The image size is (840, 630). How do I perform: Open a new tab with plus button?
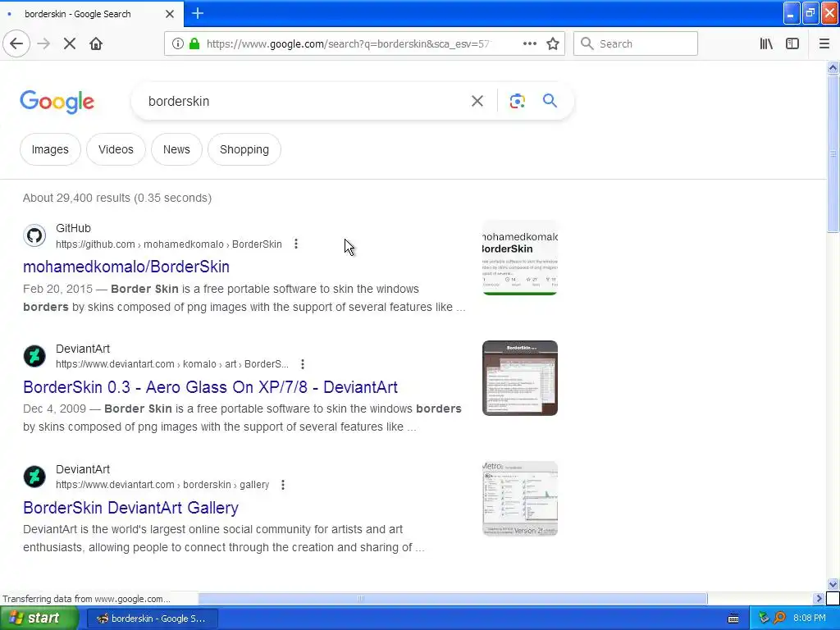tap(198, 13)
